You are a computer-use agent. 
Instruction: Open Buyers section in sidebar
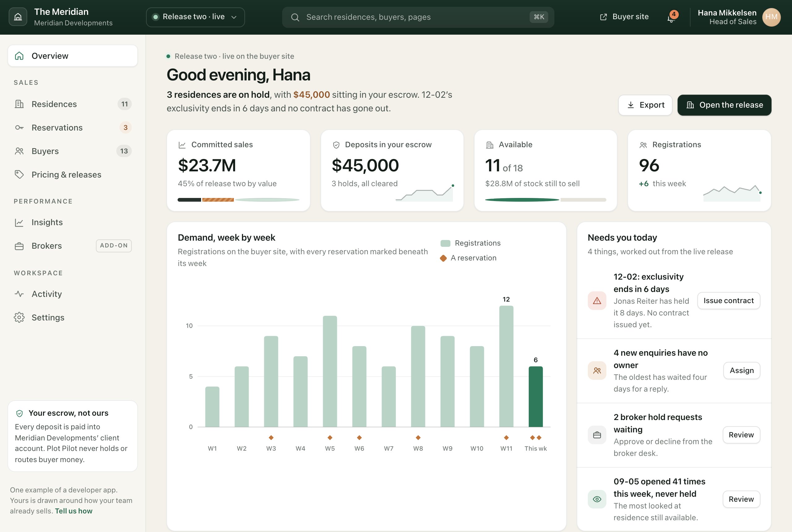click(x=73, y=151)
